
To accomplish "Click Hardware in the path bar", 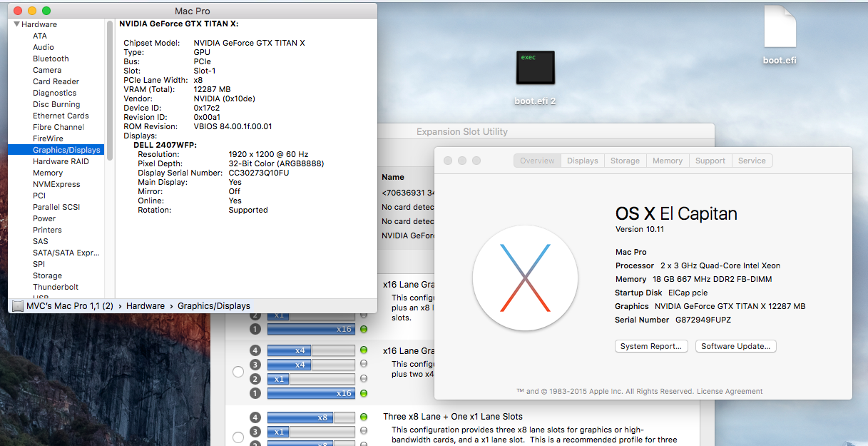I will [145, 305].
